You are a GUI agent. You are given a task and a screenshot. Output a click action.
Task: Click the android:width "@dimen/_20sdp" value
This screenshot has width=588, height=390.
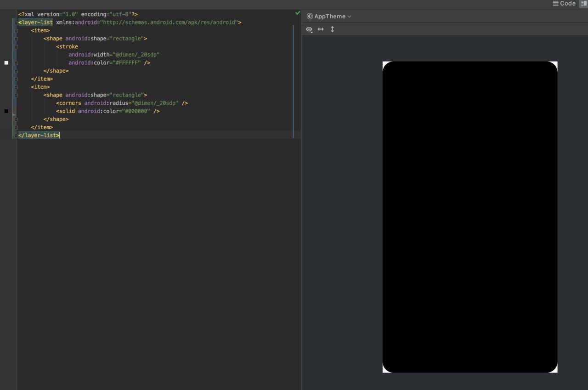point(136,55)
